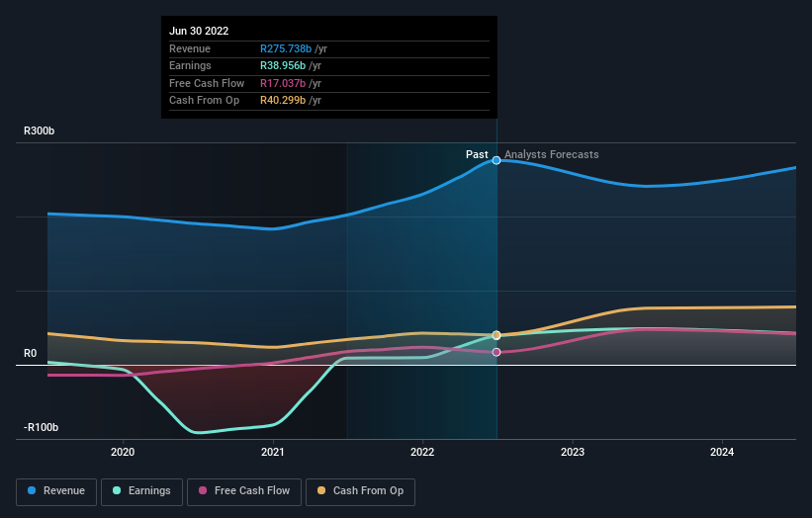Toggle the Earnings legend button
This screenshot has width=812, height=518.
tap(141, 491)
